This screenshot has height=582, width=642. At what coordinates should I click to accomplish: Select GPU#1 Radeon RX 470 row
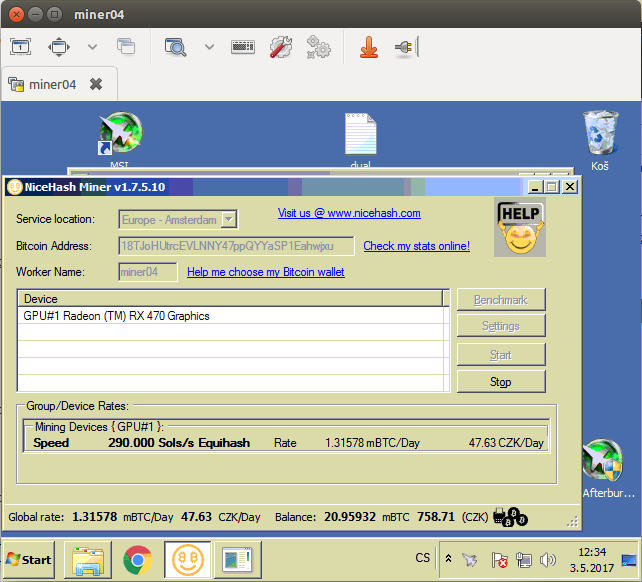pyautogui.click(x=231, y=316)
